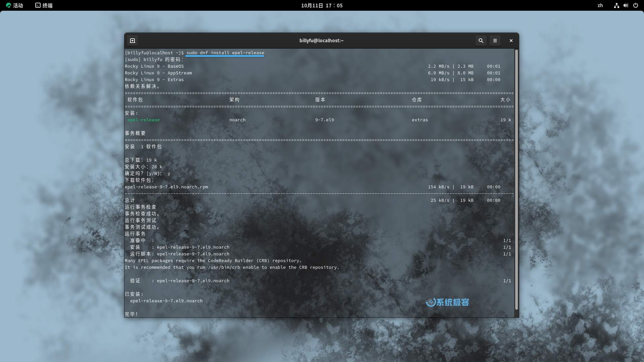Click the 软件包 column header
Viewport: 644px width, 362px height.
click(135, 100)
